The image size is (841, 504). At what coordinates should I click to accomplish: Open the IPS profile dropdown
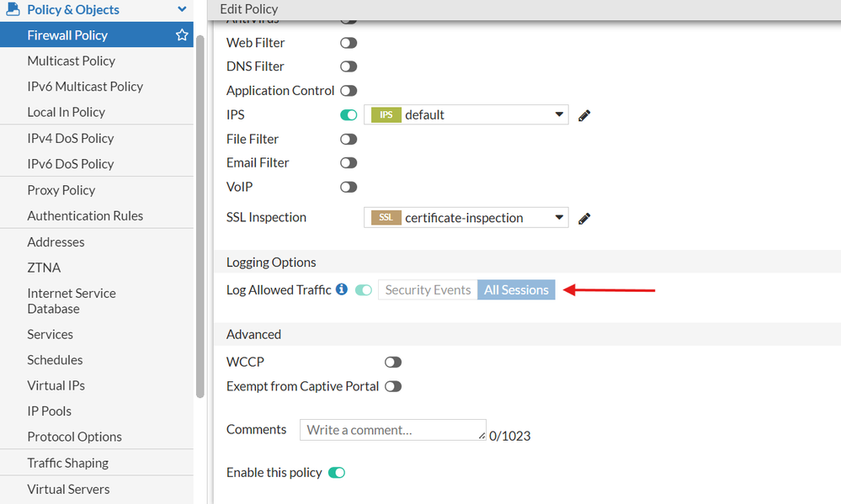pos(559,114)
